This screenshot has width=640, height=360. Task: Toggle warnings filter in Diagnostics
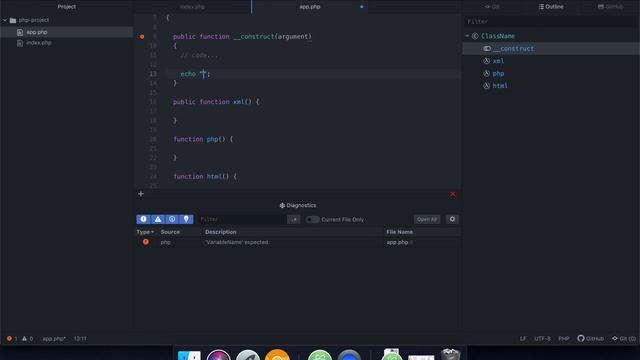(158, 219)
